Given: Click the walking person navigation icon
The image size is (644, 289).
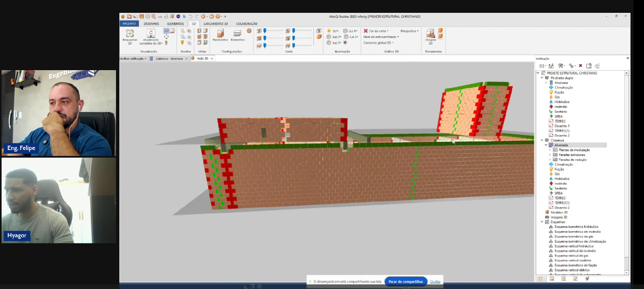Looking at the screenshot, I should tap(166, 43).
